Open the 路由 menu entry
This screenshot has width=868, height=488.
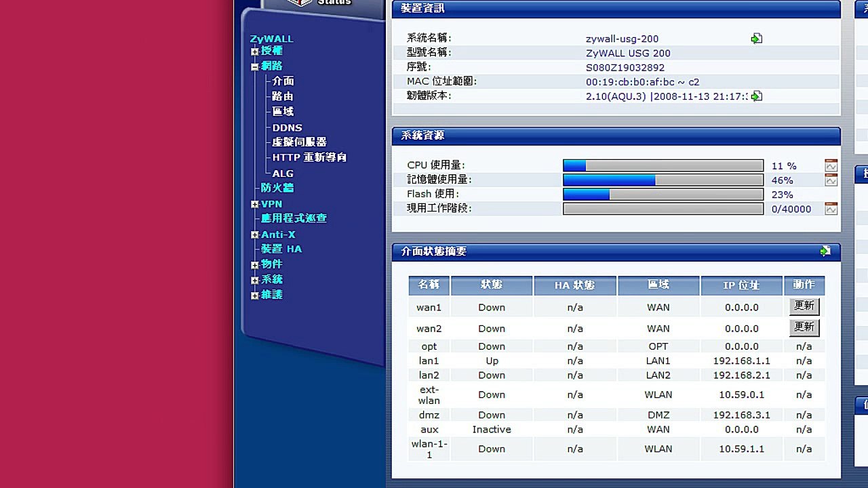(283, 96)
